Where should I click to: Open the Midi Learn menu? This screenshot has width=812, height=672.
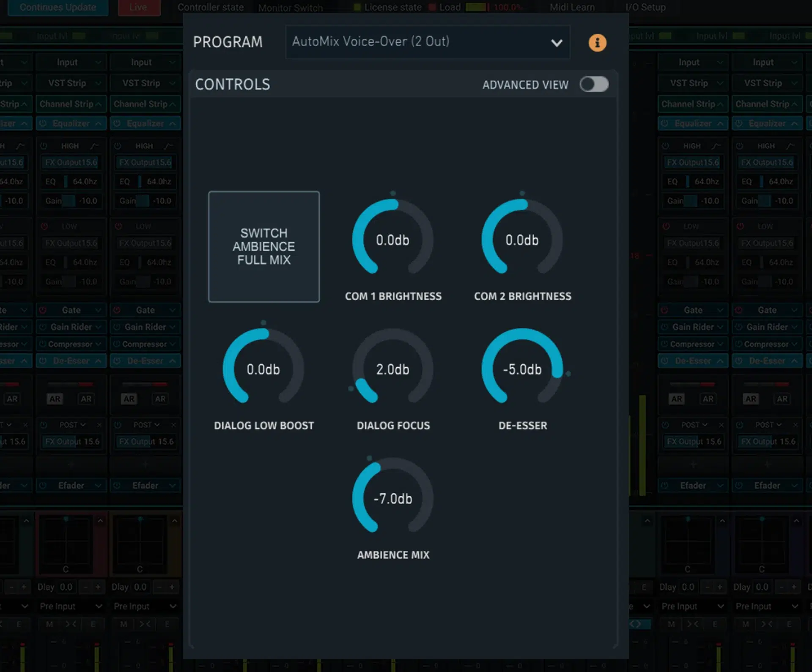(572, 7)
